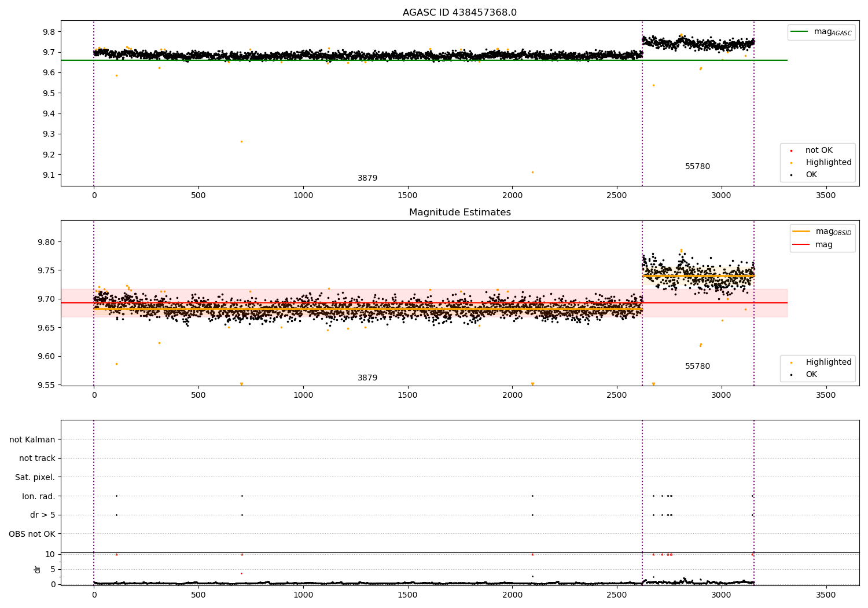
Task: Select the mag AGASC legend entry label
Action: (833, 32)
